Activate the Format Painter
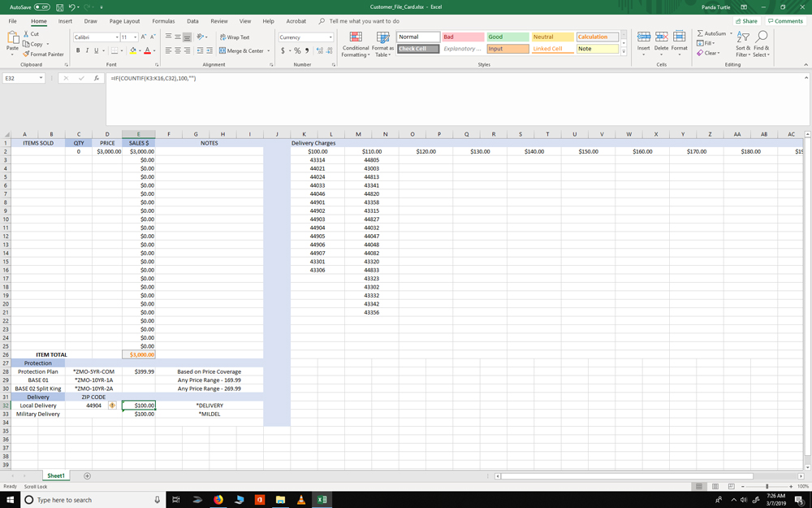This screenshot has height=508, width=812. click(x=43, y=54)
